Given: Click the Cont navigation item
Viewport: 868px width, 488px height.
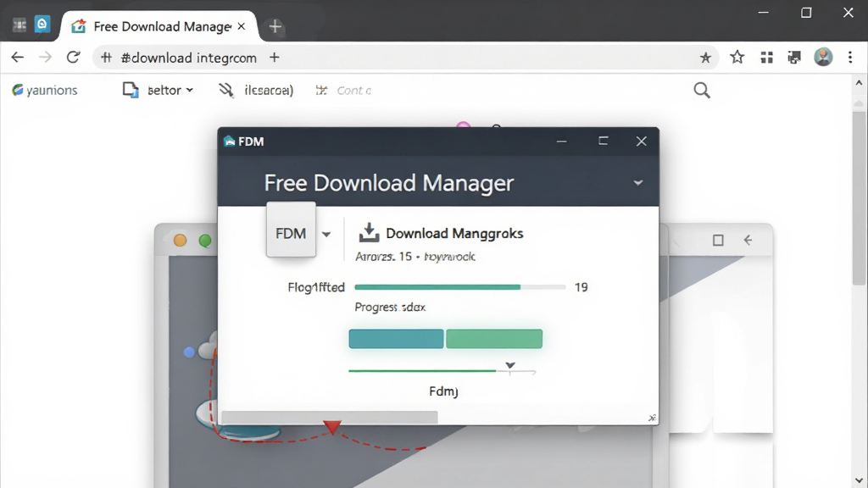Looking at the screenshot, I should 343,90.
